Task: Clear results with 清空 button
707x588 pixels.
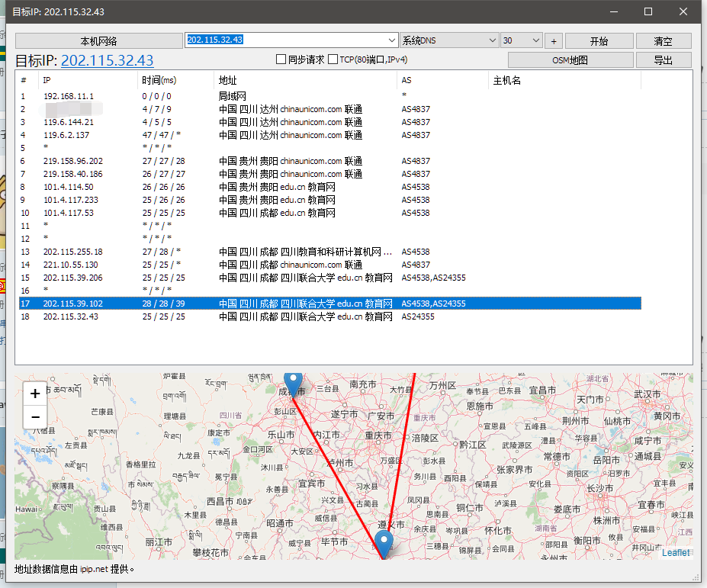Action: click(664, 41)
